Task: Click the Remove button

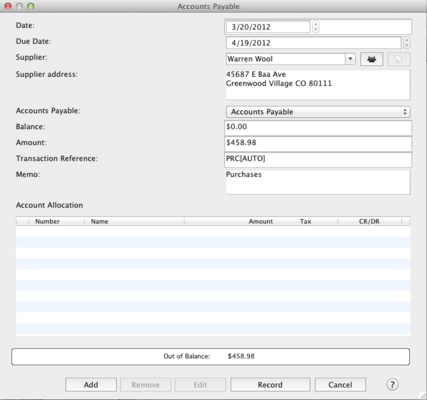Action: point(146,385)
